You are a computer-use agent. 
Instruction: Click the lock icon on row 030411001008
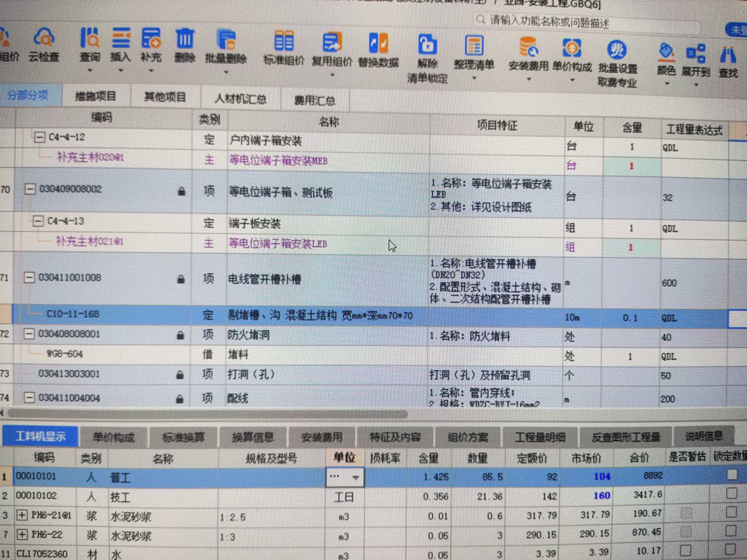click(x=181, y=279)
